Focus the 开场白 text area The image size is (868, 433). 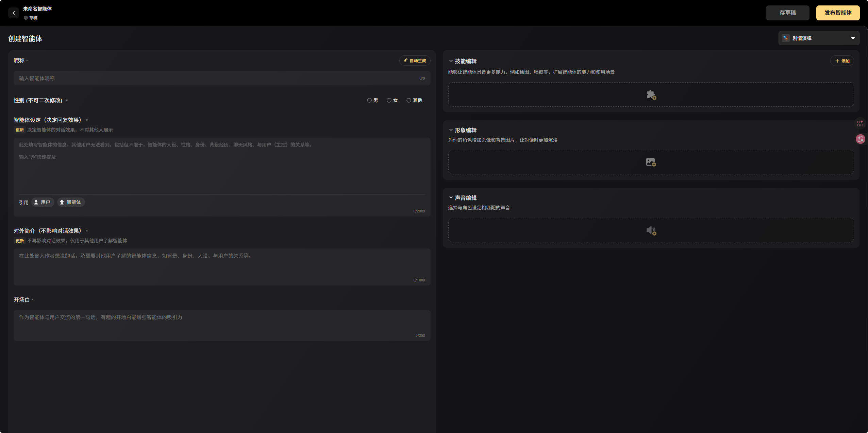click(222, 325)
